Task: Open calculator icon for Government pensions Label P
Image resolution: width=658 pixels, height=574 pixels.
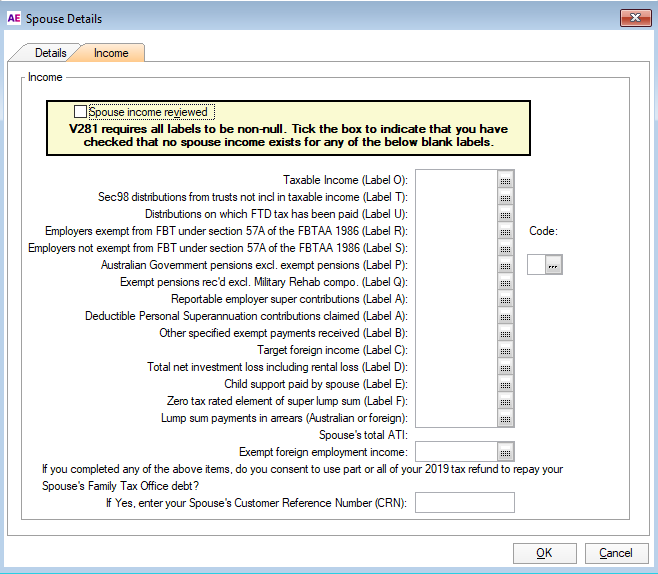Action: [505, 265]
